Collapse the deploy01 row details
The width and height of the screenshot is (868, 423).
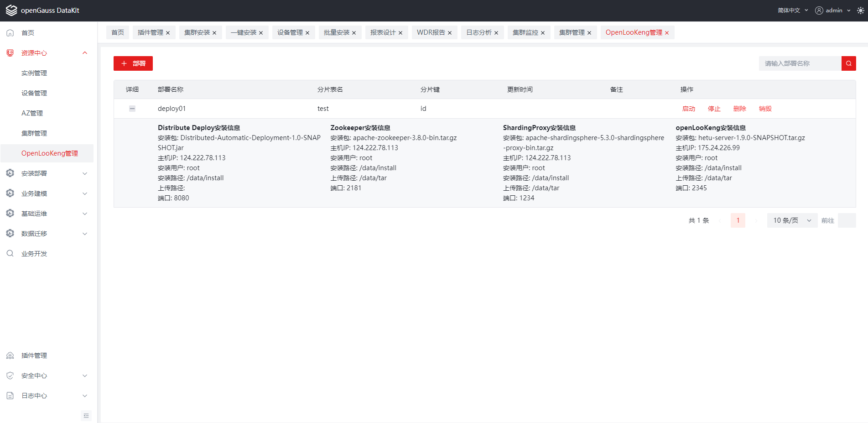(132, 109)
